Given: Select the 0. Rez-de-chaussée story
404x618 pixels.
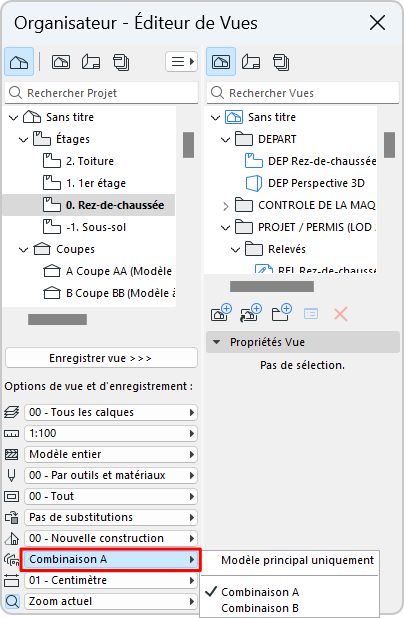Looking at the screenshot, I should (x=89, y=205).
